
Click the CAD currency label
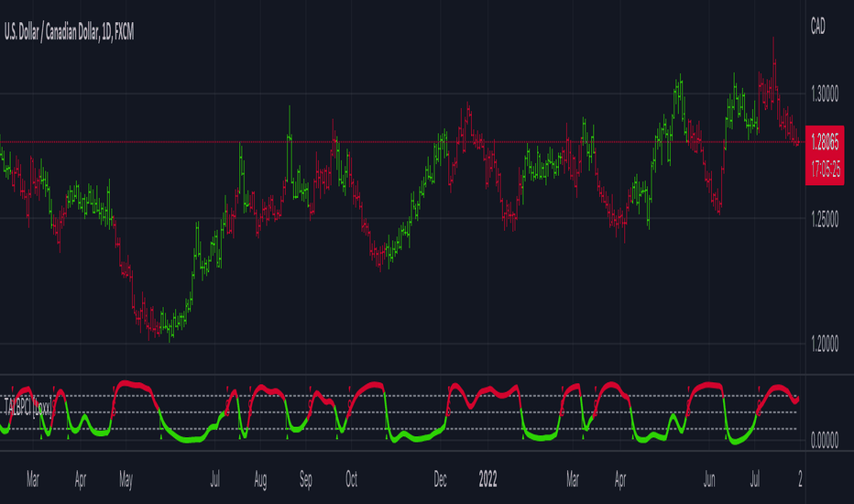coord(817,27)
